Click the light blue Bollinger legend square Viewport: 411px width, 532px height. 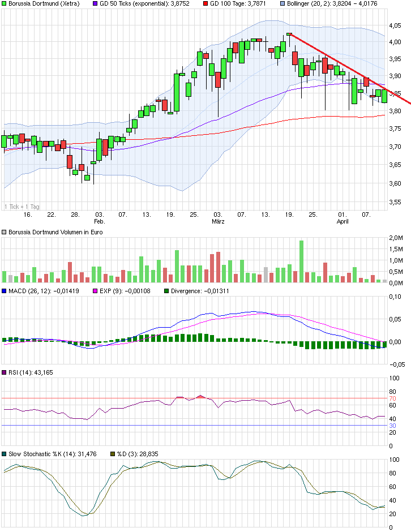pyautogui.click(x=282, y=4)
